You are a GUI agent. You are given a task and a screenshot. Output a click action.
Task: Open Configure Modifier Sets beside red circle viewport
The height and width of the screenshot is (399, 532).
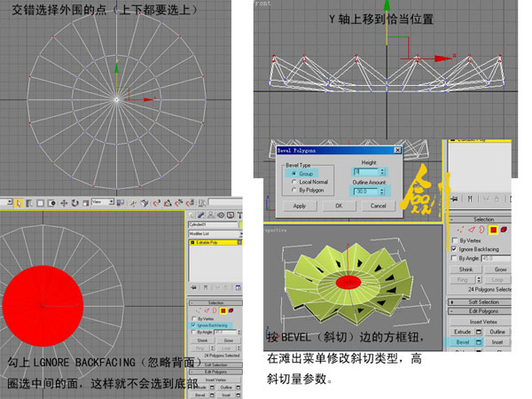(x=238, y=287)
